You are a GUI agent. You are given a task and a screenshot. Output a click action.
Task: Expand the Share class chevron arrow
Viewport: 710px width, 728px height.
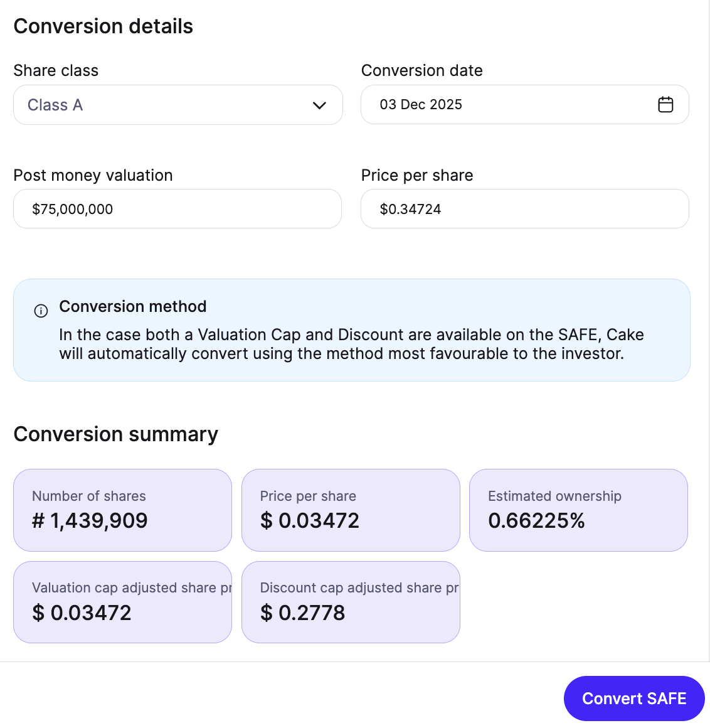319,105
